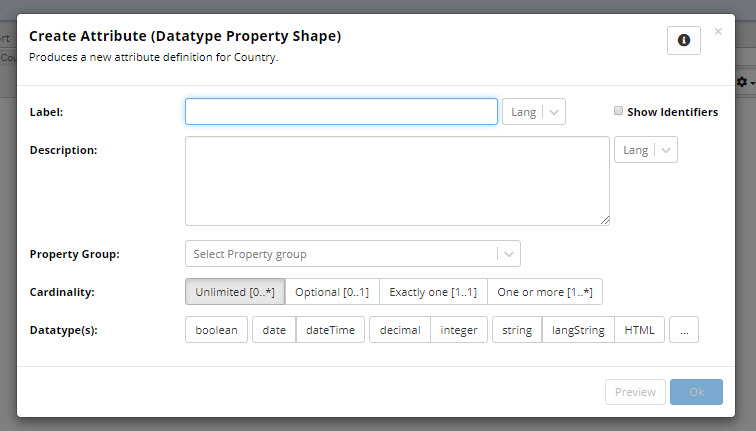Screen dimensions: 756x431
Task: Pick the HTML datatype
Action: [x=639, y=330]
